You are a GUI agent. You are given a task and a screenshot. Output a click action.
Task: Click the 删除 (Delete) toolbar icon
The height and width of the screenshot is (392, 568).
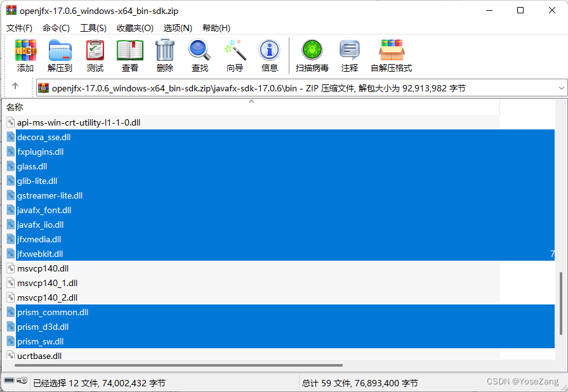(x=164, y=55)
